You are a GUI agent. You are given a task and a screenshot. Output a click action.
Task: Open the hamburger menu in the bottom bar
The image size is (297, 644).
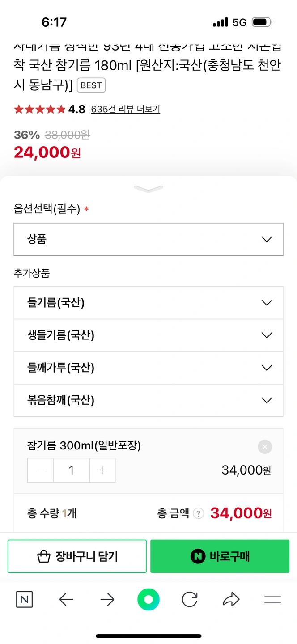tap(272, 600)
